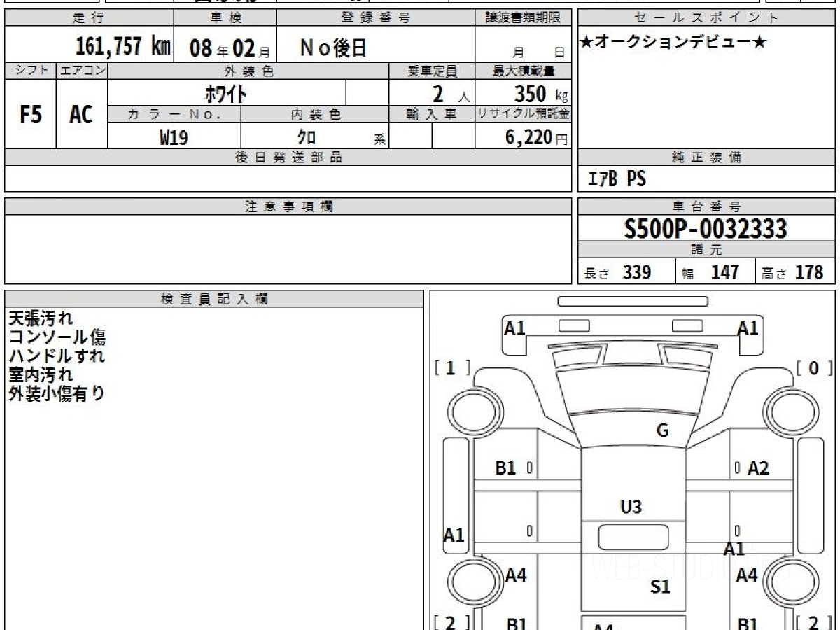Click the エアコン header cell
Screen dimensions: 840x630
pyautogui.click(x=82, y=71)
